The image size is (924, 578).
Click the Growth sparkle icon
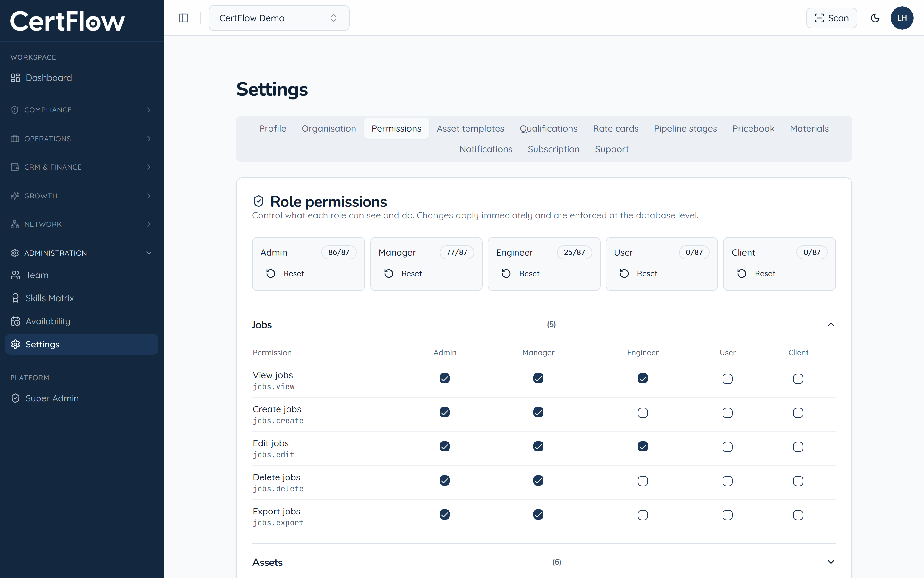[x=15, y=196]
